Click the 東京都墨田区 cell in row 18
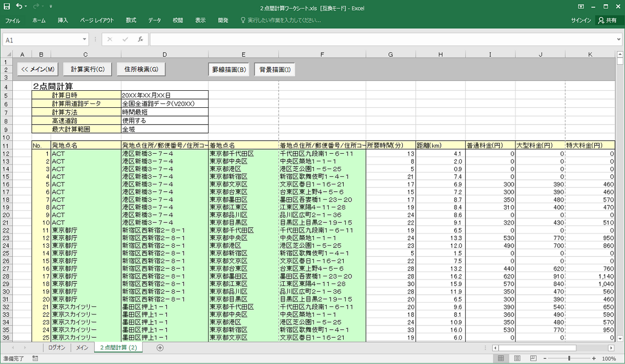 click(x=243, y=200)
